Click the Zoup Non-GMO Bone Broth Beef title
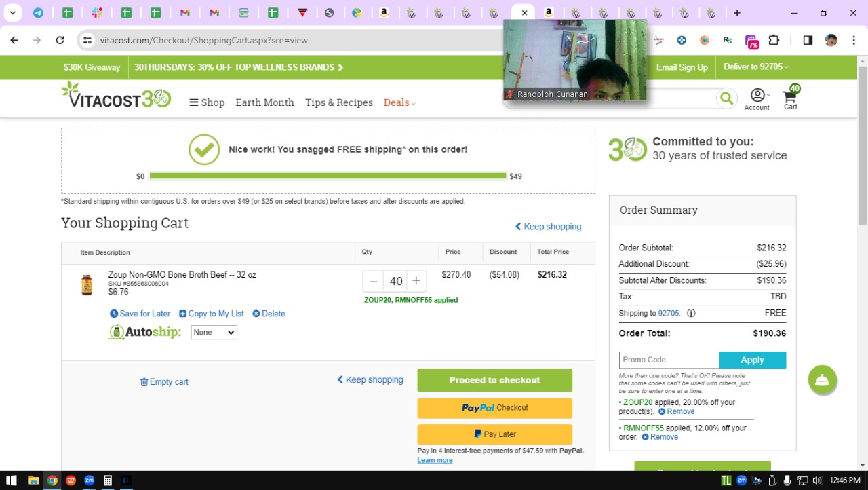 point(182,275)
